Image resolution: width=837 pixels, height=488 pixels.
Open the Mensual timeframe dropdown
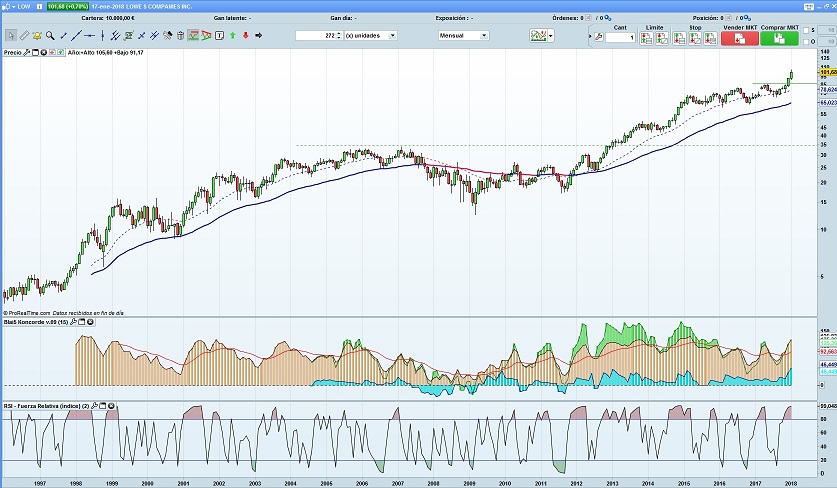(463, 35)
